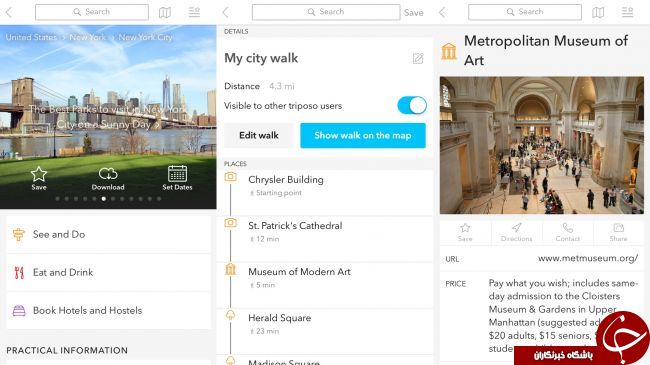Click the Metropolitan Museum of Art title
The width and height of the screenshot is (650, 365).
(x=546, y=50)
